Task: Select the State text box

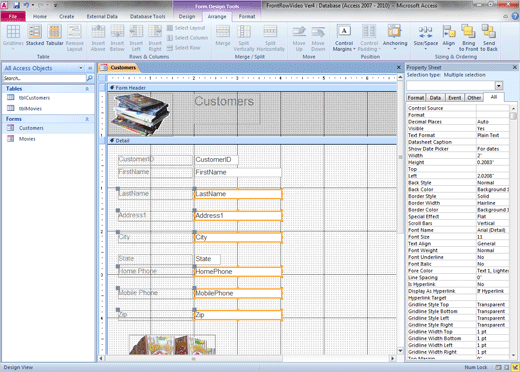Action: [x=207, y=259]
